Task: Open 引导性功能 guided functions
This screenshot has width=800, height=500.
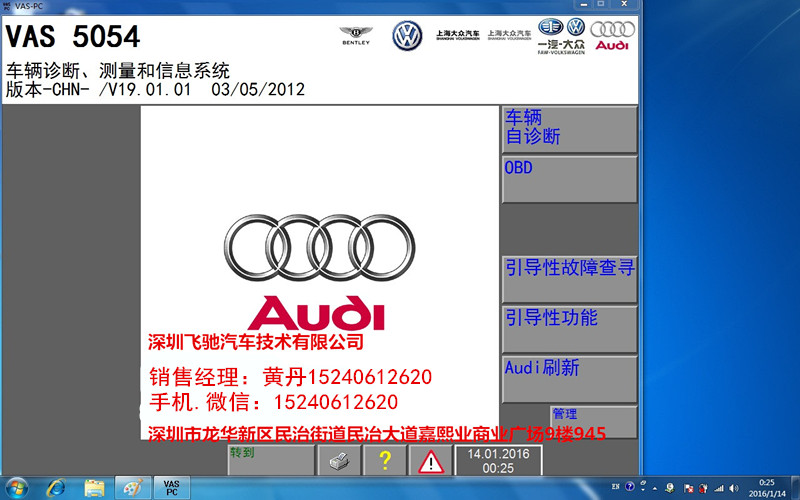Action: coord(568,328)
